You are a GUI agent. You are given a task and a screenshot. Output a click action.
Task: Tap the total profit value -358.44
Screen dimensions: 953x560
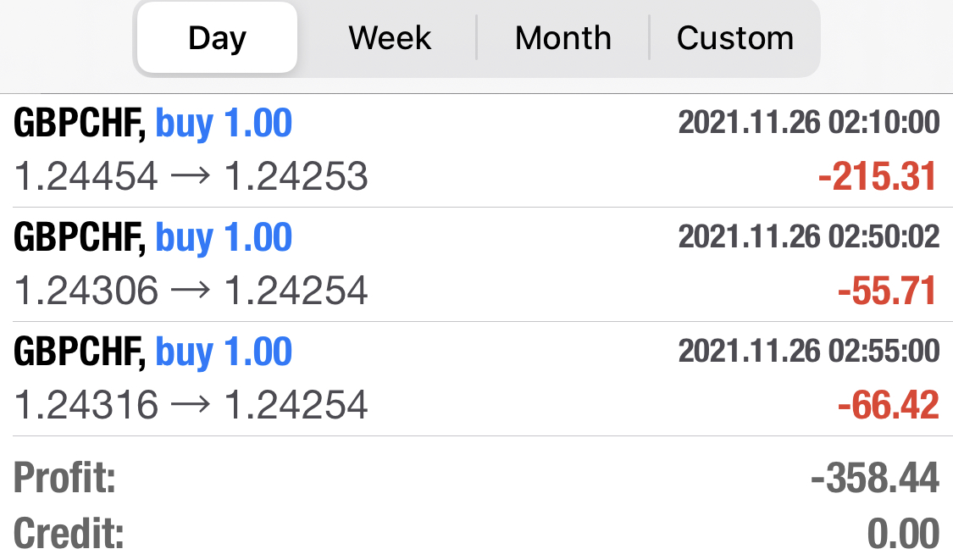pyautogui.click(x=874, y=479)
